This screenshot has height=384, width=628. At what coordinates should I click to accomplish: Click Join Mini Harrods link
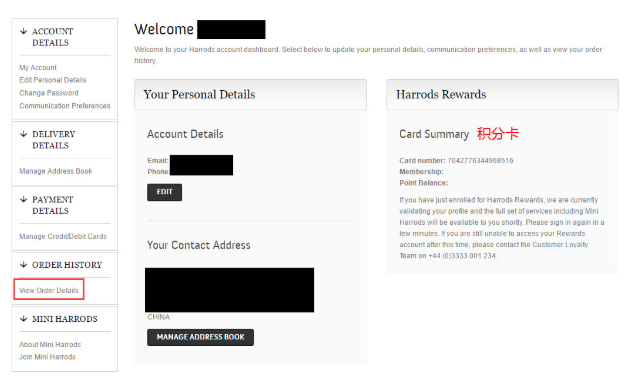pos(47,357)
